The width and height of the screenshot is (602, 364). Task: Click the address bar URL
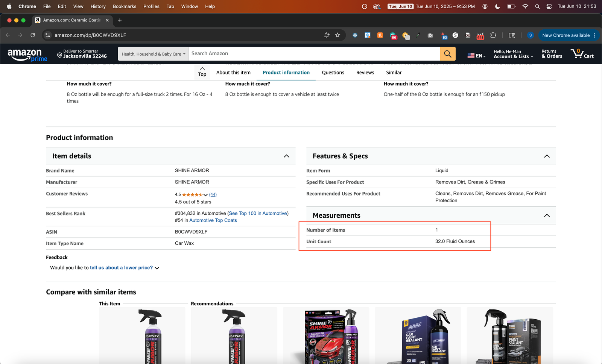(90, 35)
